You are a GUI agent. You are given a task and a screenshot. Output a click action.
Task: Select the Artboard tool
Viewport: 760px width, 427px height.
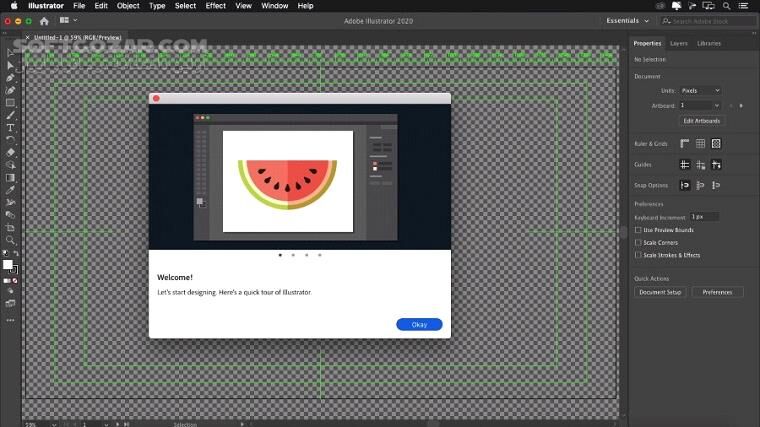10,228
